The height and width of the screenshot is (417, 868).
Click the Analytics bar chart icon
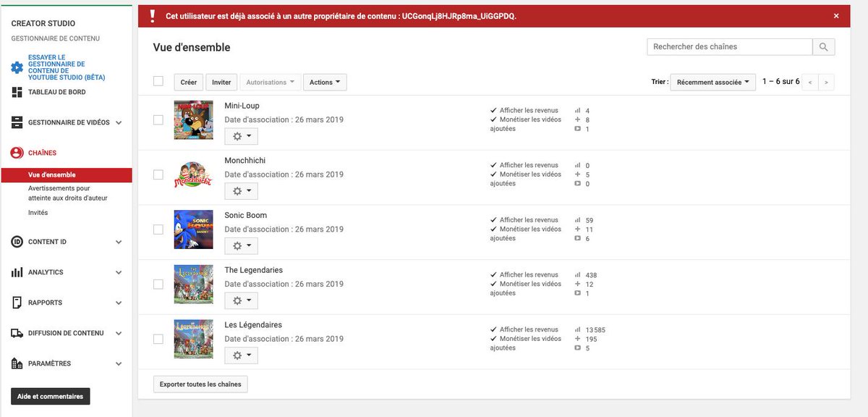(x=17, y=272)
